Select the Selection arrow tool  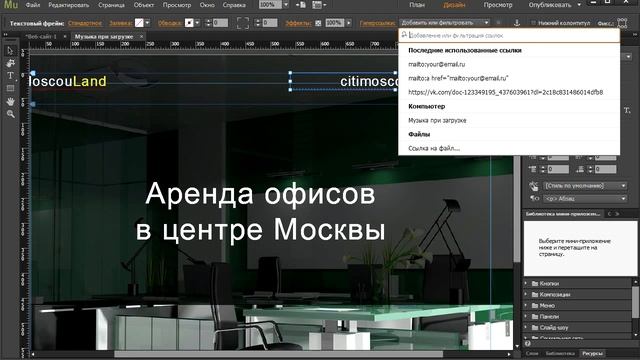(x=10, y=51)
